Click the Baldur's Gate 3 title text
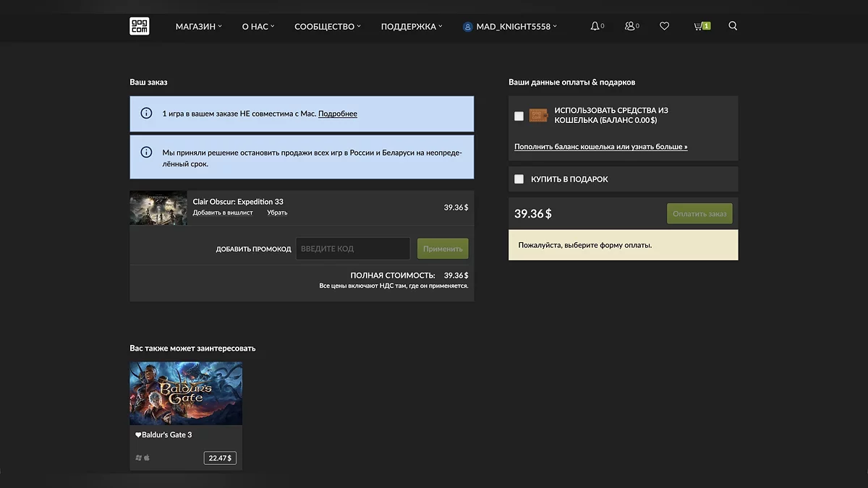 point(167,435)
